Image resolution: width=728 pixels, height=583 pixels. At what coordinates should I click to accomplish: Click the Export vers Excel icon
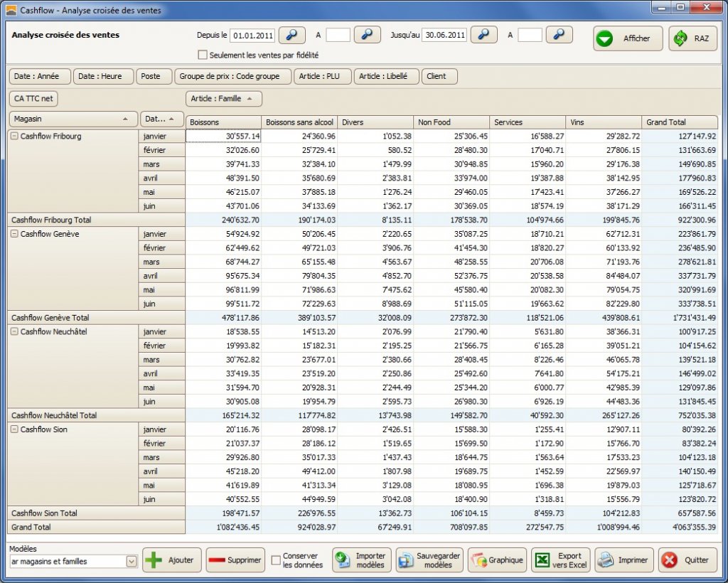[542, 560]
